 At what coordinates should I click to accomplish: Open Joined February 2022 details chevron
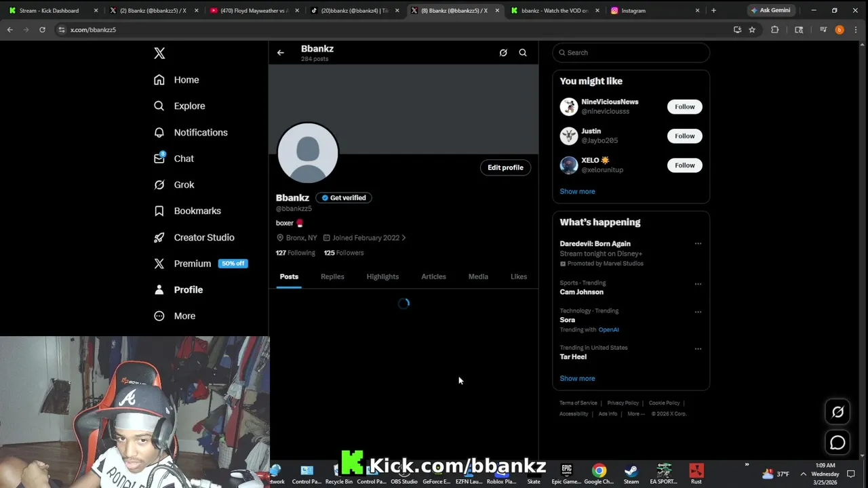coord(403,238)
